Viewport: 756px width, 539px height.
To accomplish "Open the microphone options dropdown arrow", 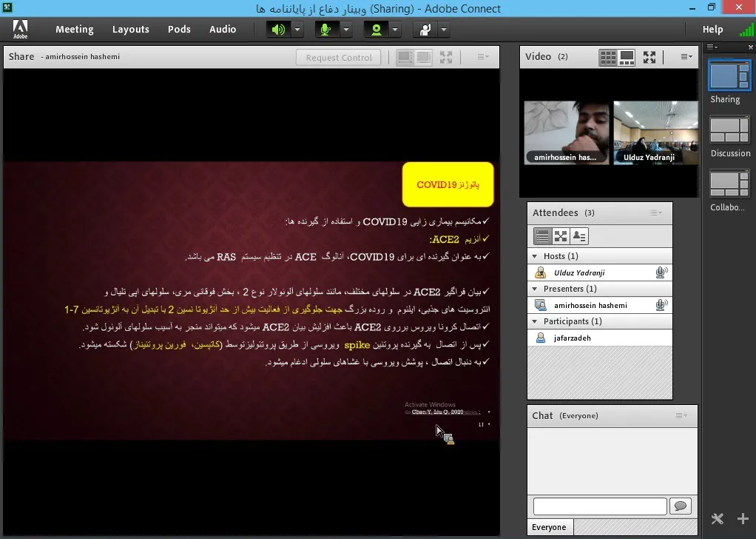I will coord(346,30).
